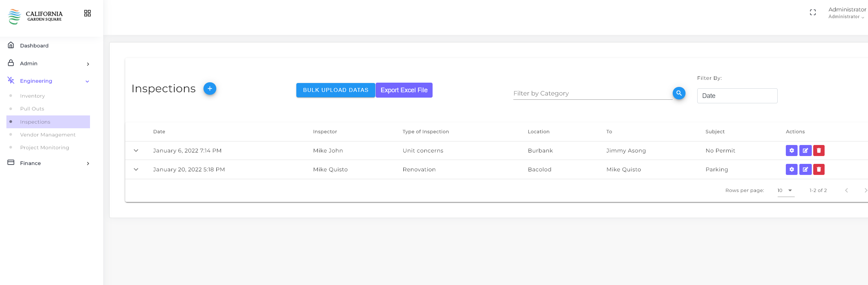
Task: Click the blue plus add inspection icon
Action: [210, 89]
